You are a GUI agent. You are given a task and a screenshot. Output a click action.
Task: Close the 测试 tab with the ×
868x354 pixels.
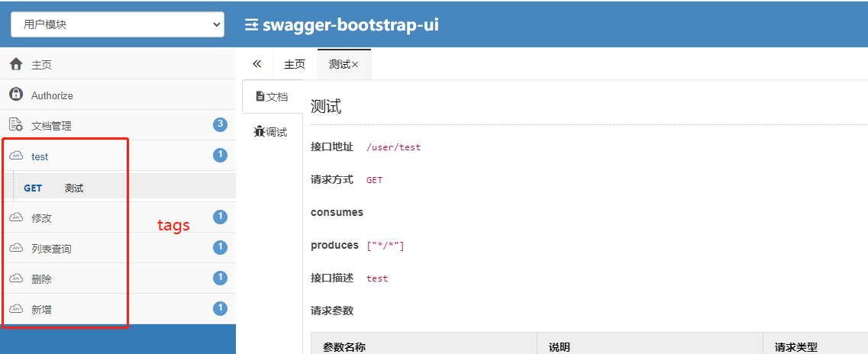point(356,65)
